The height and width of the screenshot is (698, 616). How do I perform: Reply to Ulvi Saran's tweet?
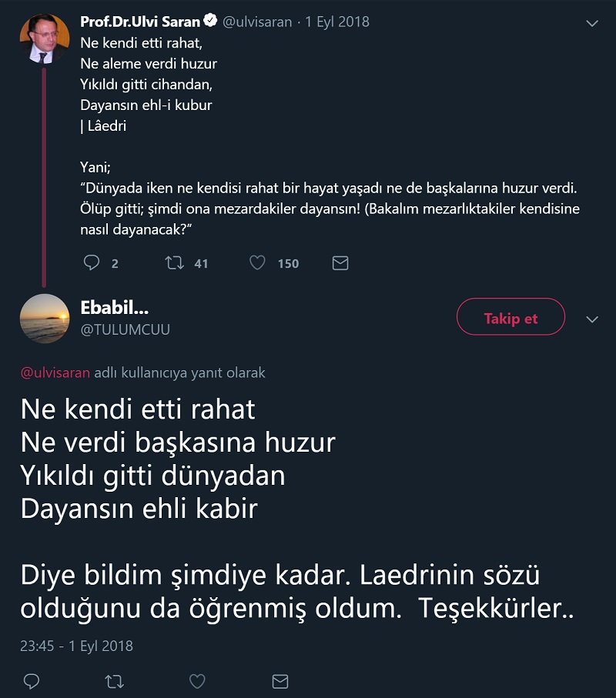[x=92, y=263]
